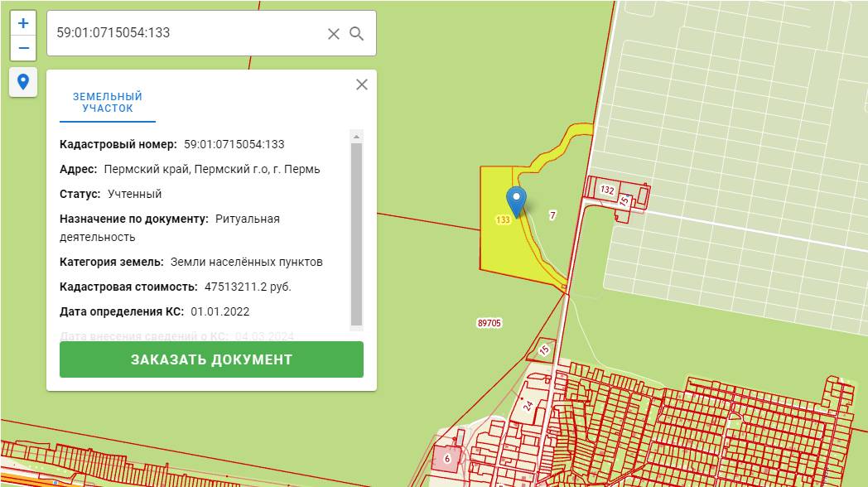Click the magnifier search icon
868x487 pixels.
point(357,34)
